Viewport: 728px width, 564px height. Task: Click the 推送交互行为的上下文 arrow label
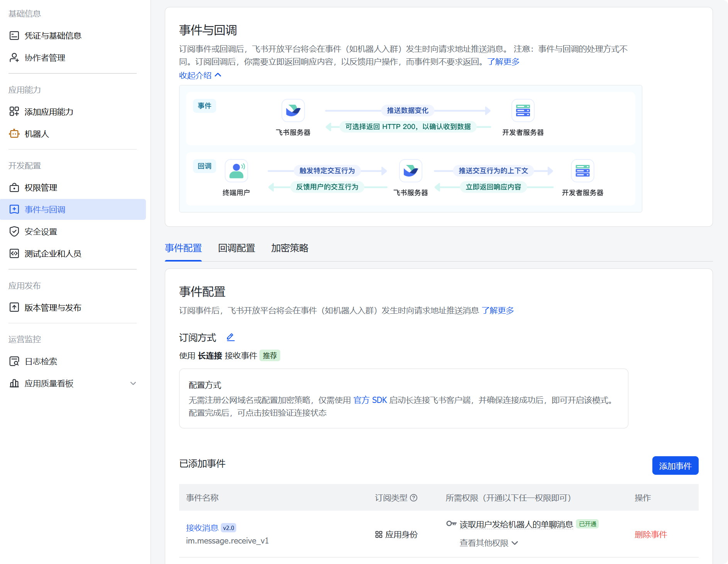pos(493,171)
